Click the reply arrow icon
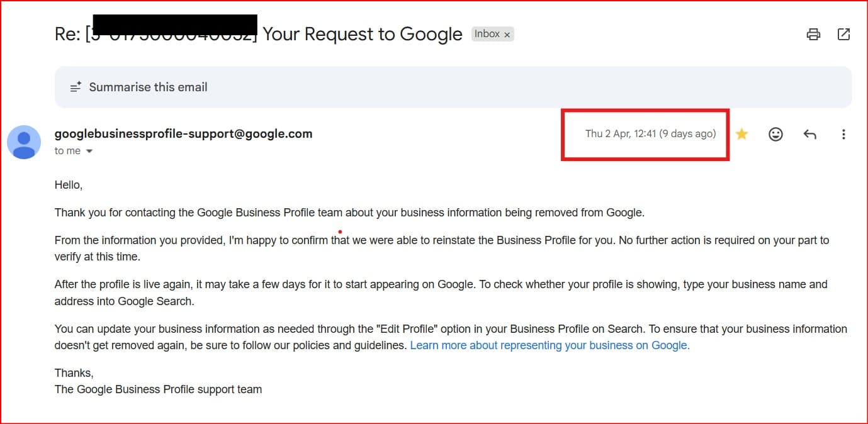 [809, 134]
